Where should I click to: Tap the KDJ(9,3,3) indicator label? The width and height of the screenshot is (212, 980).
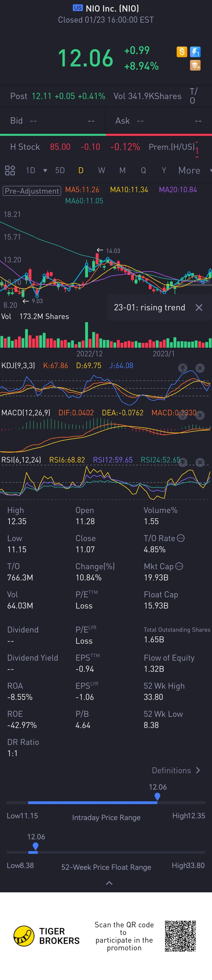point(18,365)
